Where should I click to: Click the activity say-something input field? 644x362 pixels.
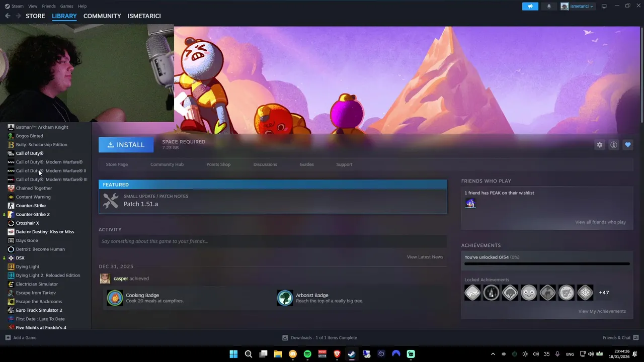click(x=273, y=241)
